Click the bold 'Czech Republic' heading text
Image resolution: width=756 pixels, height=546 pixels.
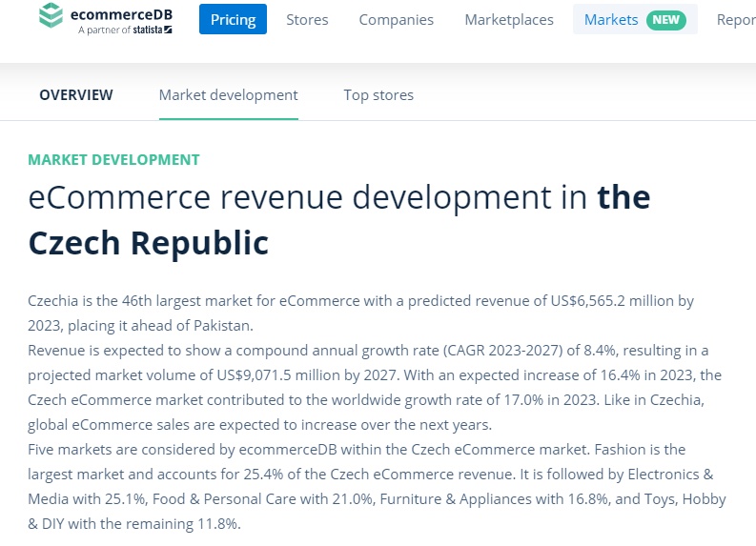click(149, 243)
